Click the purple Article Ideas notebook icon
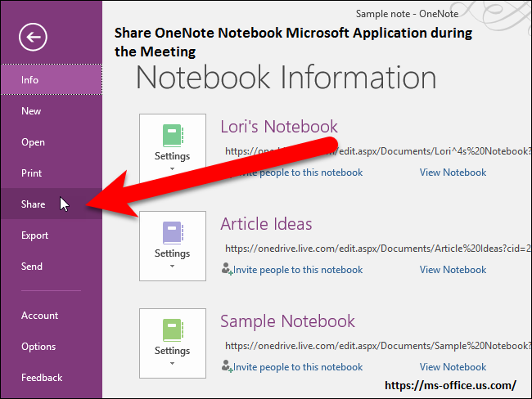The width and height of the screenshot is (532, 399). (x=173, y=232)
